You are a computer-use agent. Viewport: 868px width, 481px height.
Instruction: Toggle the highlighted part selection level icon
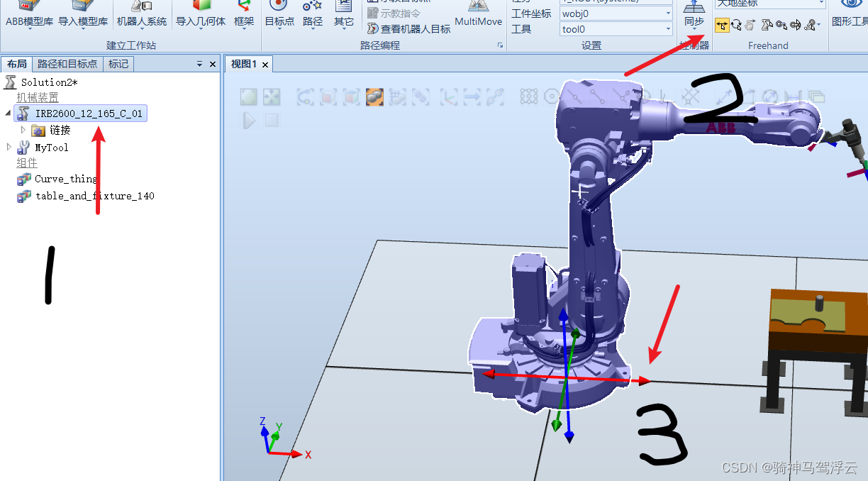375,96
